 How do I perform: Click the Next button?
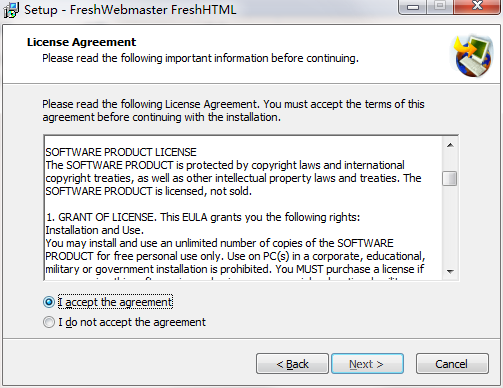coord(367,364)
